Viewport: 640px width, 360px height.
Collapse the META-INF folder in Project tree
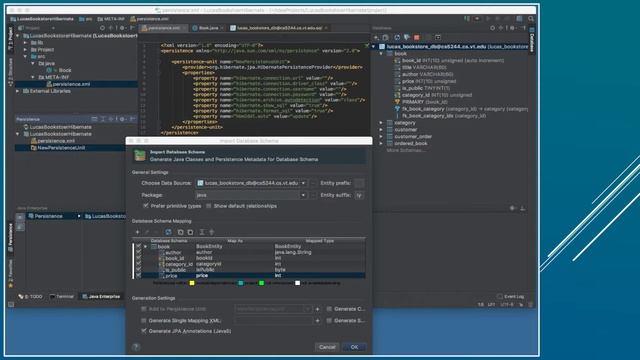pos(33,77)
